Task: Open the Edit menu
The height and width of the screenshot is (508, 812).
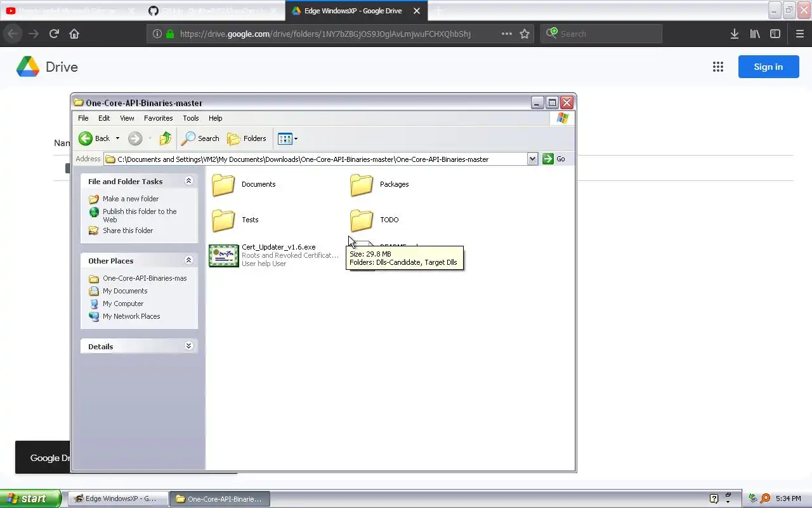Action: click(104, 118)
